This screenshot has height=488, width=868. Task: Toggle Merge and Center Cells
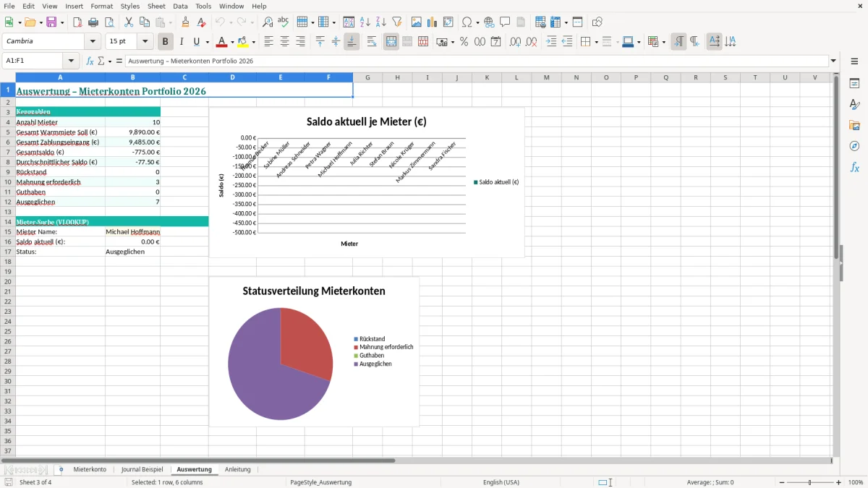coord(391,42)
